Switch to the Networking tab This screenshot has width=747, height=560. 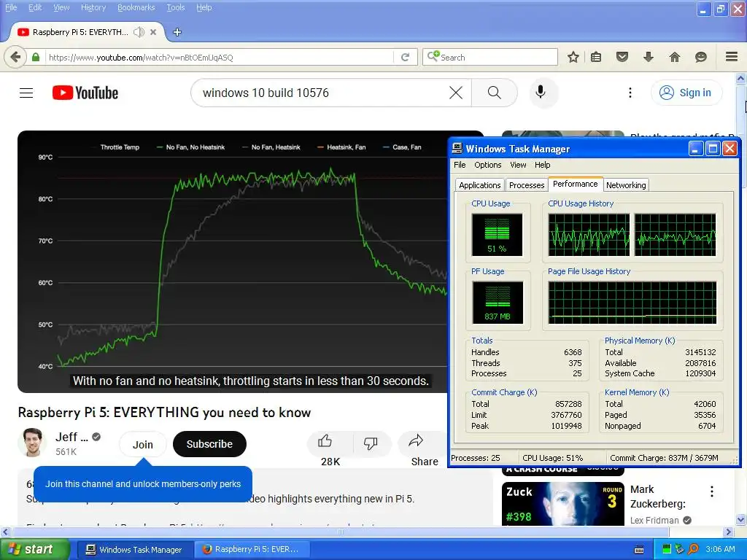tap(626, 185)
